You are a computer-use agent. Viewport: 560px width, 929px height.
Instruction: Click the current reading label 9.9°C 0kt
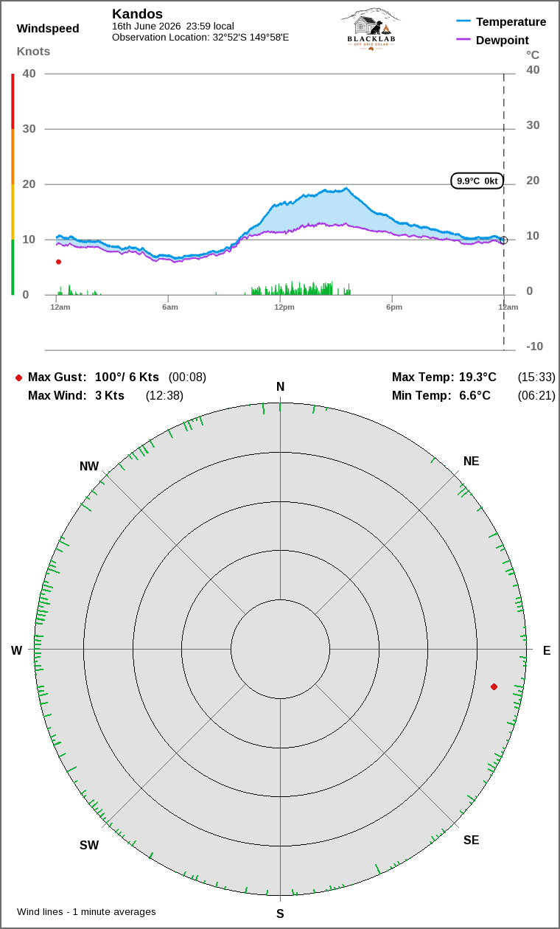coord(477,181)
